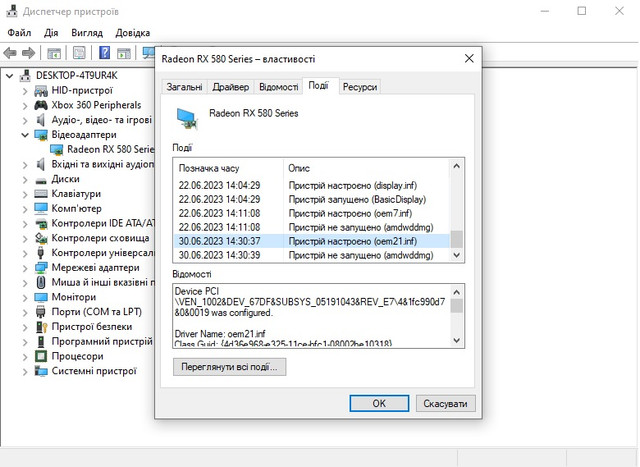Viewport: 640px width, 467px height.
Task: Click the Скасувати button
Action: click(x=445, y=403)
